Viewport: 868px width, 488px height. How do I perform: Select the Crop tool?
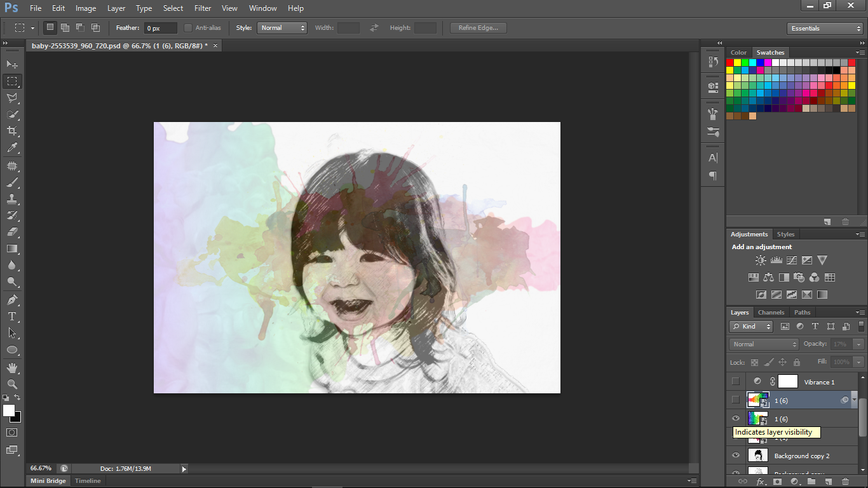point(12,131)
